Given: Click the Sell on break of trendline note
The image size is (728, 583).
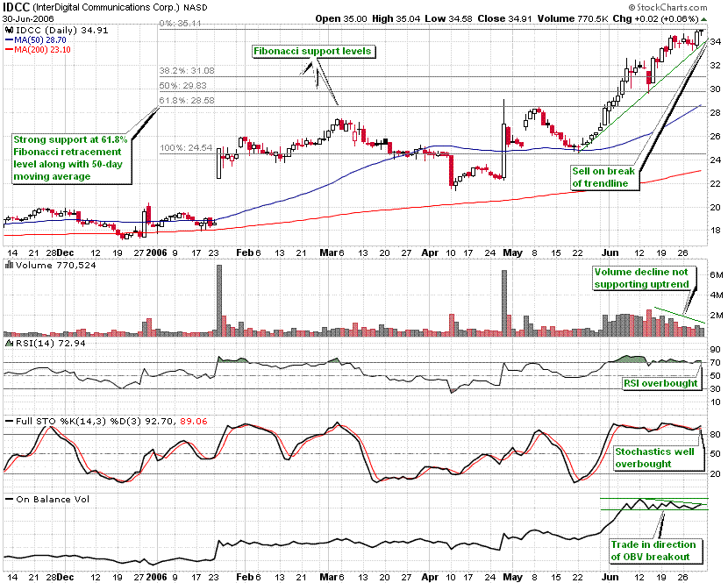Looking at the screenshot, I should [x=604, y=177].
